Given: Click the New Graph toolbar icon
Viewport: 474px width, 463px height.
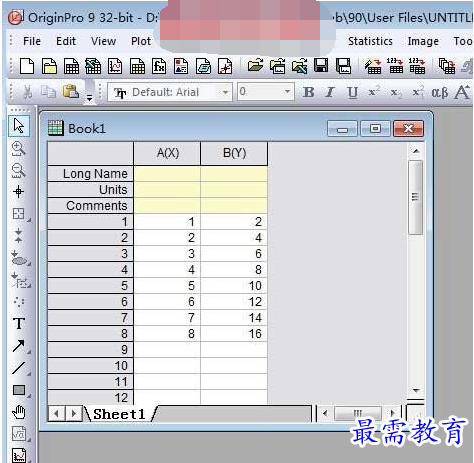Looking at the screenshot, I should pos(115,66).
